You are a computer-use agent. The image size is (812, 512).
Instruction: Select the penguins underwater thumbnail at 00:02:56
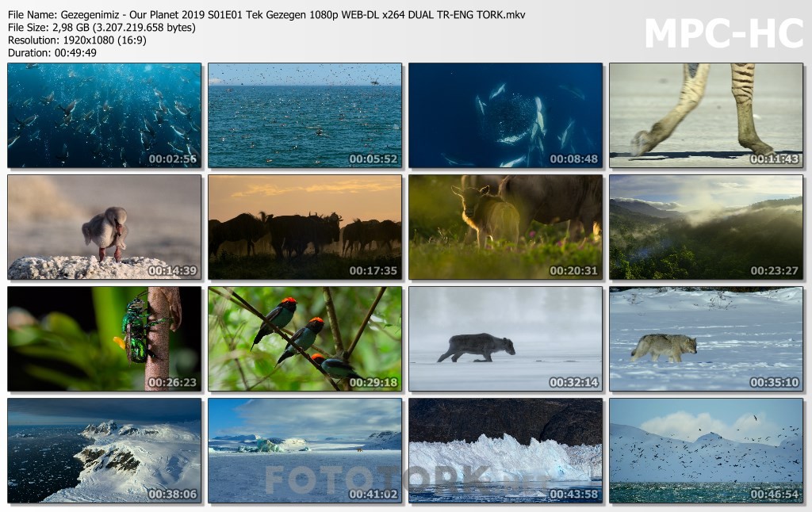click(x=104, y=115)
